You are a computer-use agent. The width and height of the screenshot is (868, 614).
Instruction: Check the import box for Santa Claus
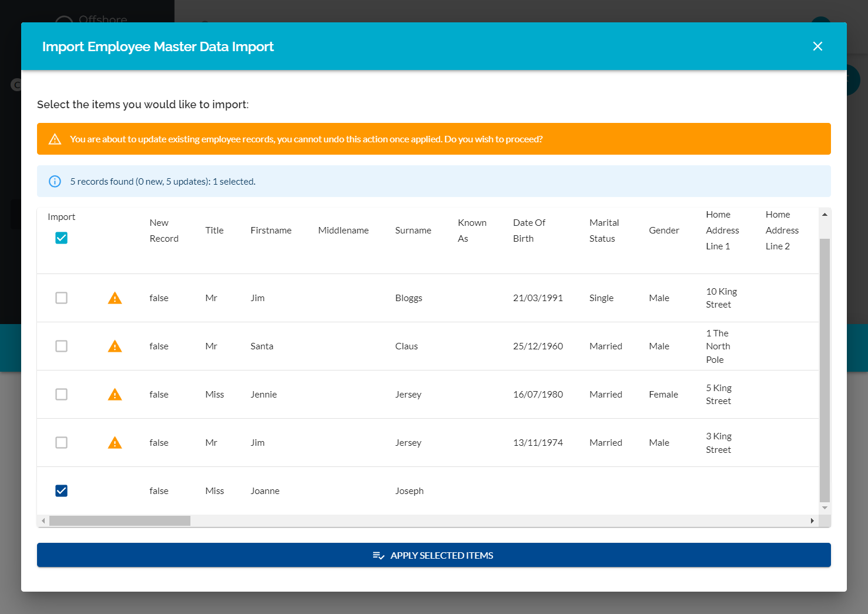coord(61,346)
